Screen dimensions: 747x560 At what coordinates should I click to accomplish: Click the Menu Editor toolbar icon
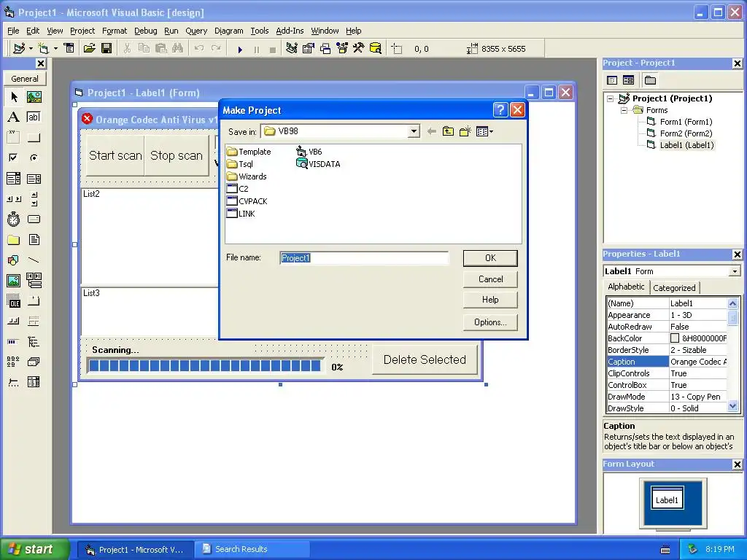(x=69, y=48)
